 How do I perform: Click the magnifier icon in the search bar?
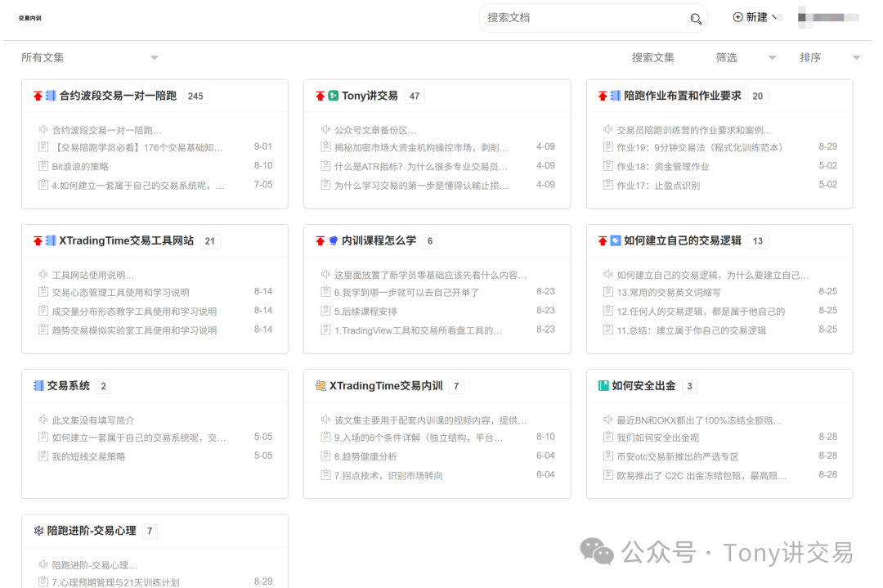click(696, 18)
